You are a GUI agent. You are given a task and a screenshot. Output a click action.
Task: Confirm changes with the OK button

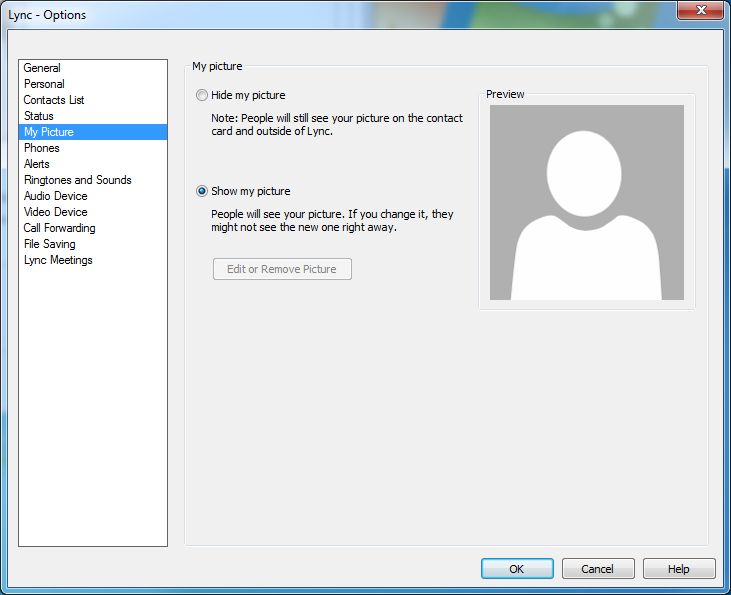click(x=517, y=568)
